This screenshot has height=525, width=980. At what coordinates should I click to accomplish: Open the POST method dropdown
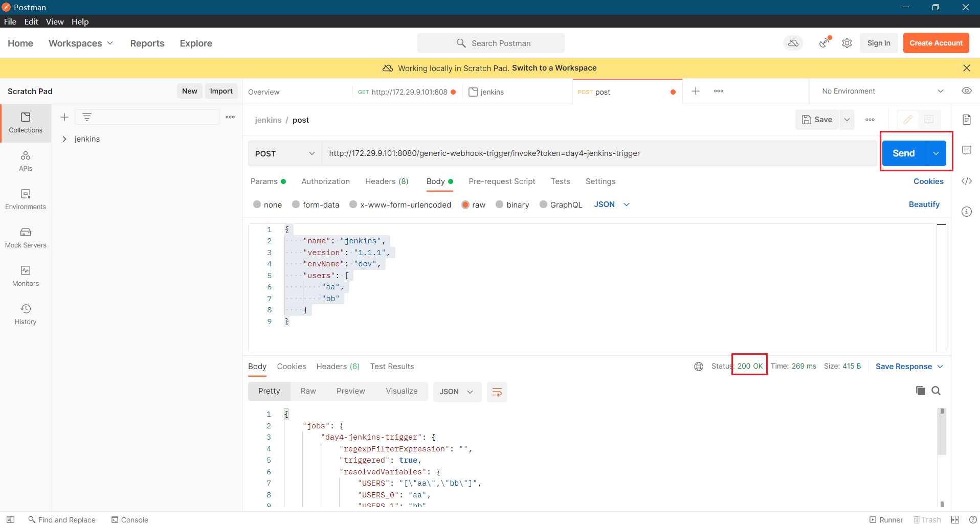tap(285, 153)
